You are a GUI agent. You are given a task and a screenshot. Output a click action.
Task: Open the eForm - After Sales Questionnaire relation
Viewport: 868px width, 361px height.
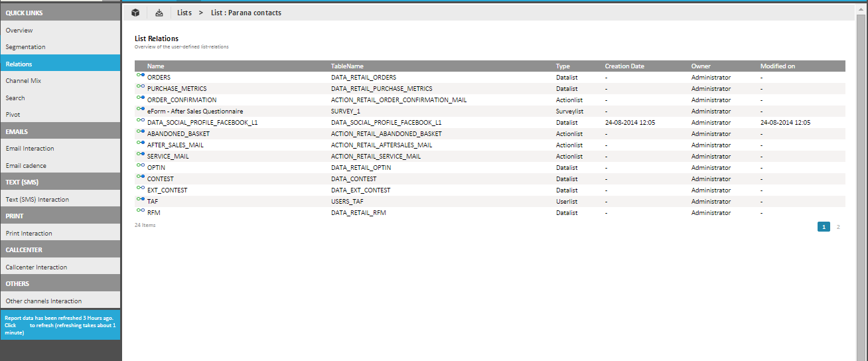tap(195, 111)
